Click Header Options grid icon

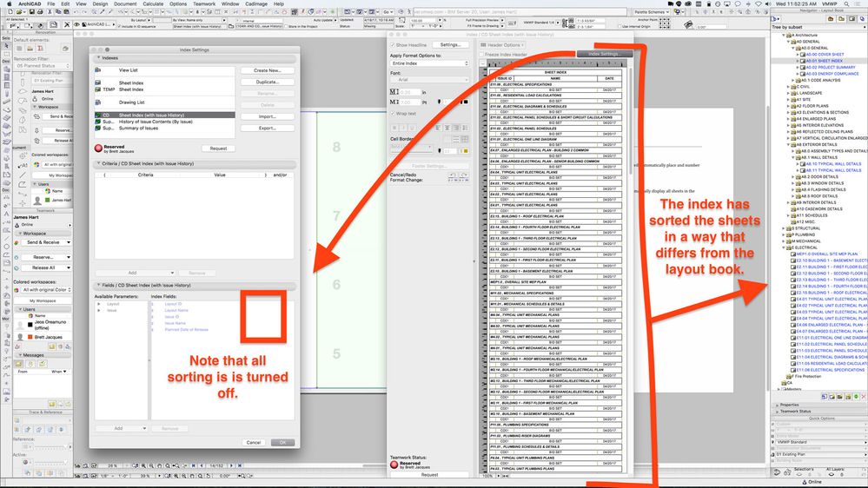(483, 45)
